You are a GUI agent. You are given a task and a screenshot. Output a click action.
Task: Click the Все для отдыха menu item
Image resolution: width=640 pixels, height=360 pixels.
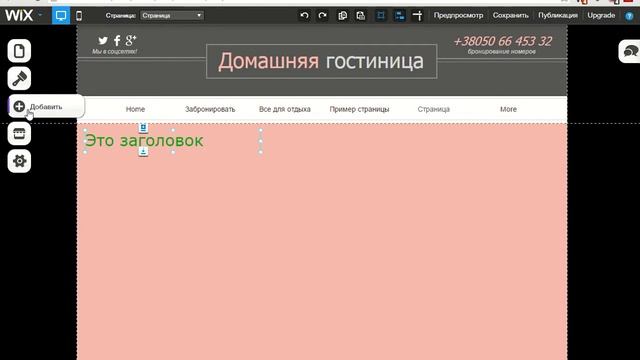[284, 109]
